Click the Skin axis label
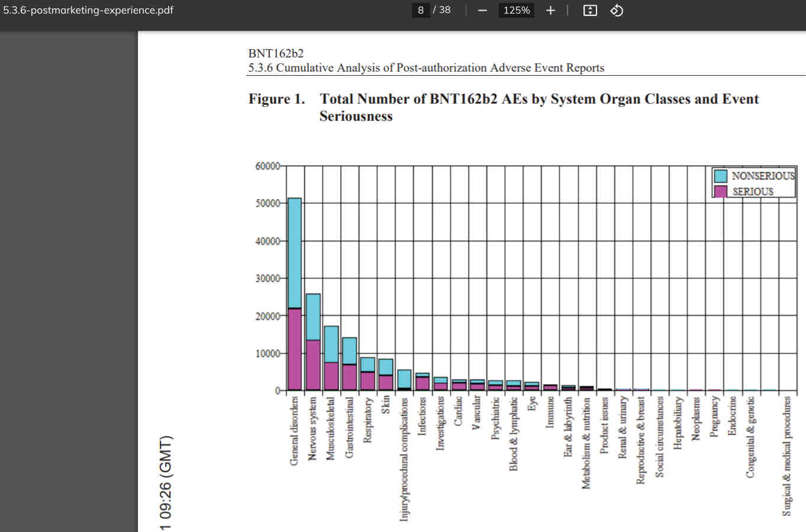Screen dimensions: 806x532 (x=386, y=405)
